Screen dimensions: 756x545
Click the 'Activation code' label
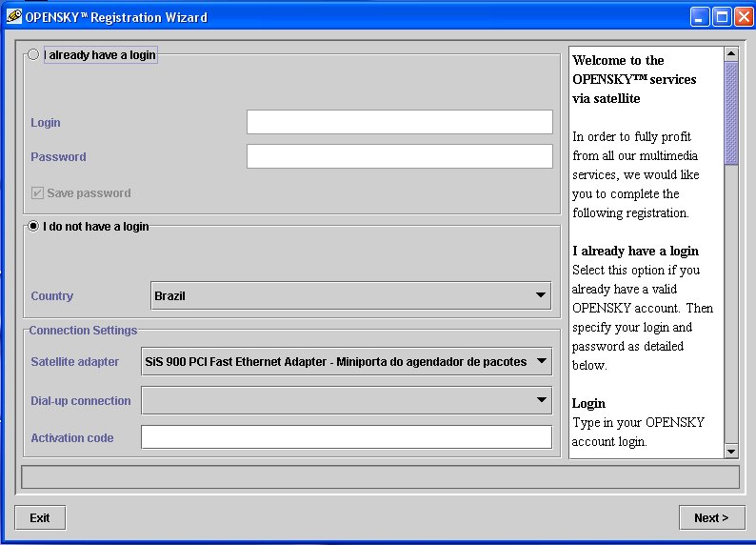click(72, 438)
